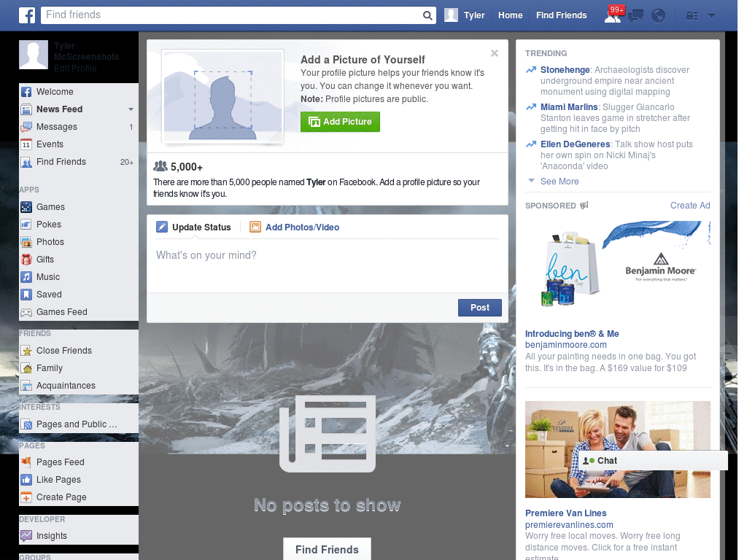Open the premierevanlines.com link
This screenshot has height=560, width=747.
(569, 525)
